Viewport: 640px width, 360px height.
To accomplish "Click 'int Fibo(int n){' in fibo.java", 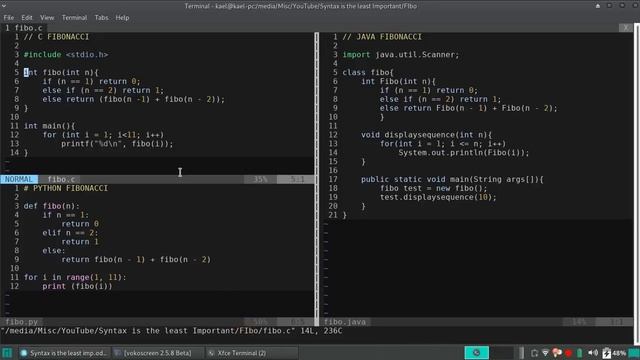I will point(398,81).
